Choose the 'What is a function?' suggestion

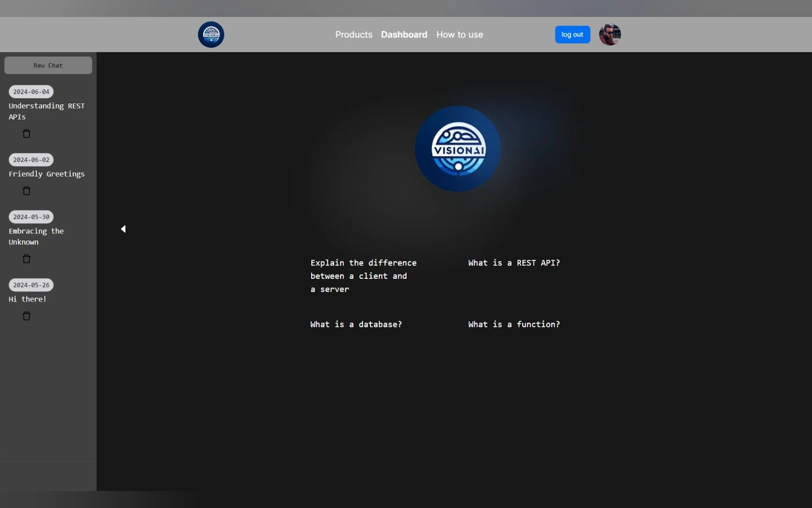point(514,324)
